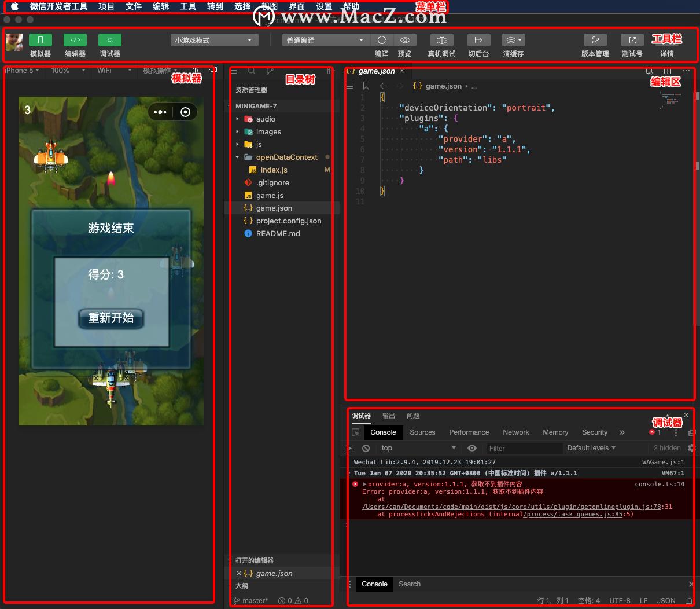
Task: Expand the images folder
Action: [x=282, y=131]
